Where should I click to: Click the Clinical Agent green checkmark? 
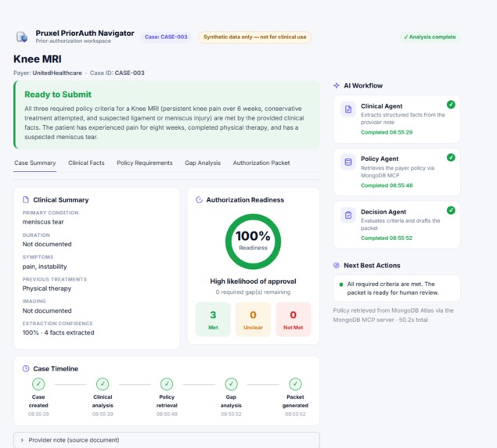[x=451, y=105]
